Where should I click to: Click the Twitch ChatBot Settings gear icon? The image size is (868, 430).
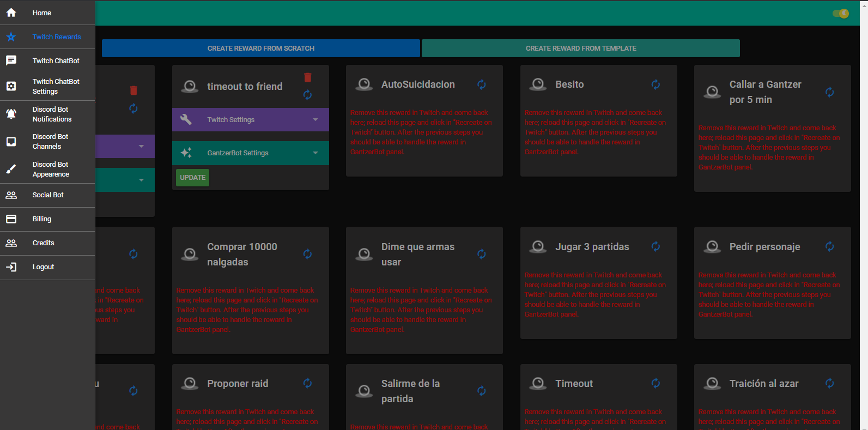11,86
